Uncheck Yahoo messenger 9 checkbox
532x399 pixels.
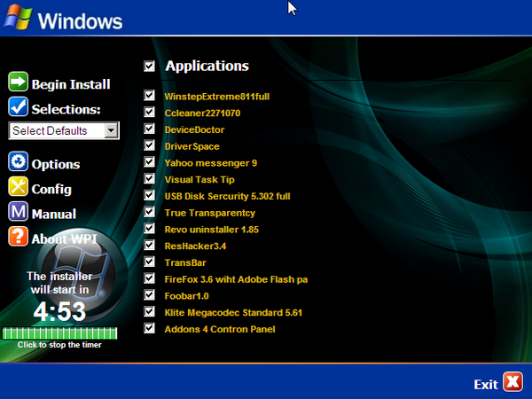[x=149, y=162]
